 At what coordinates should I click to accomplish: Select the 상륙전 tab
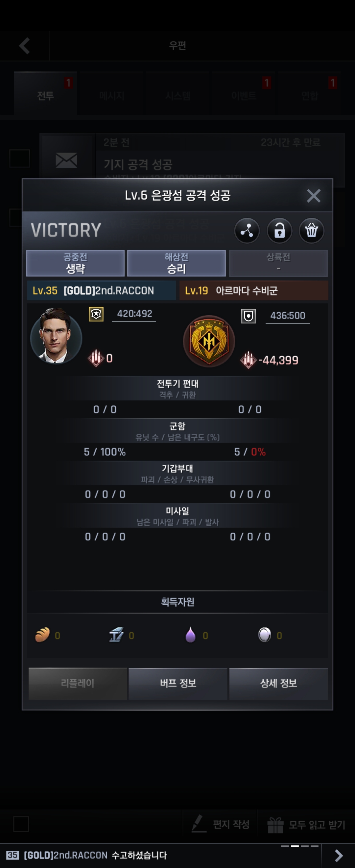(278, 263)
